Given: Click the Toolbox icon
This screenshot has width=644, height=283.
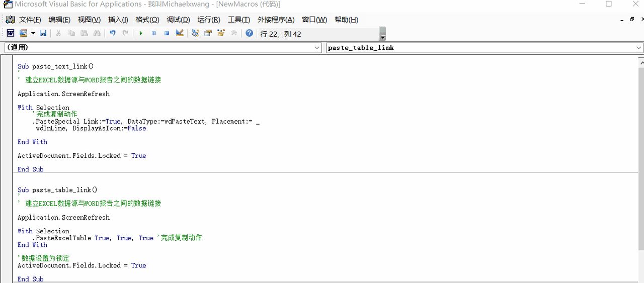Looking at the screenshot, I should (x=233, y=33).
